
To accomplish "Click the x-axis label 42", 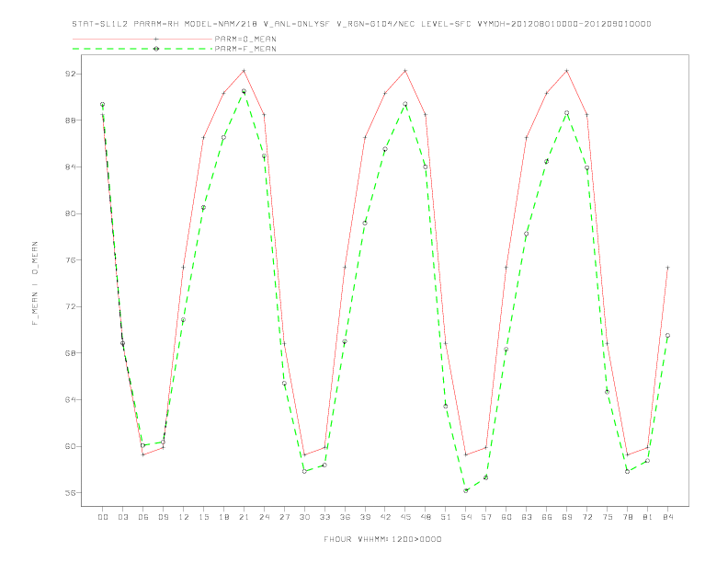I will tap(385, 517).
